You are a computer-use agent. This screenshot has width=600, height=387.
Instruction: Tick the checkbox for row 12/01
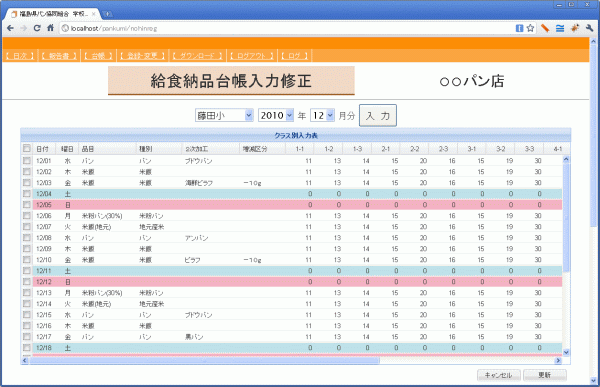[x=27, y=160]
